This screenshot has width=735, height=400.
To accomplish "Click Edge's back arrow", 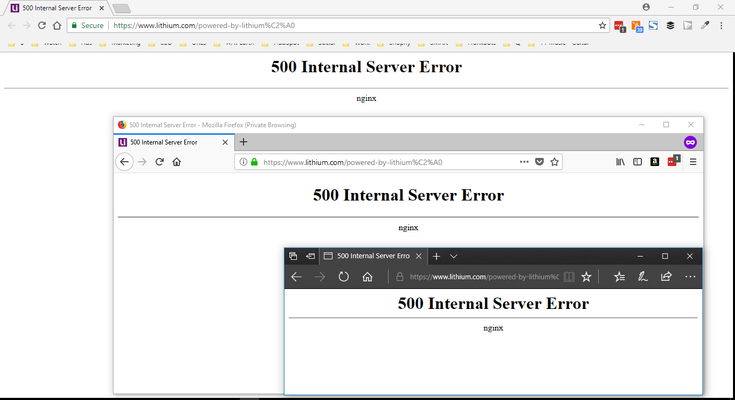I will pyautogui.click(x=296, y=277).
